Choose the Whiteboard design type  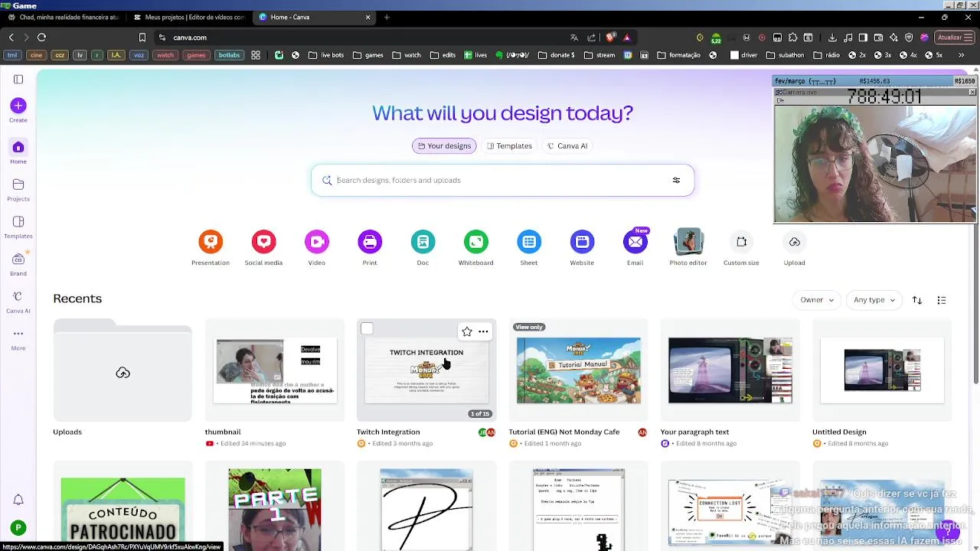(x=475, y=249)
